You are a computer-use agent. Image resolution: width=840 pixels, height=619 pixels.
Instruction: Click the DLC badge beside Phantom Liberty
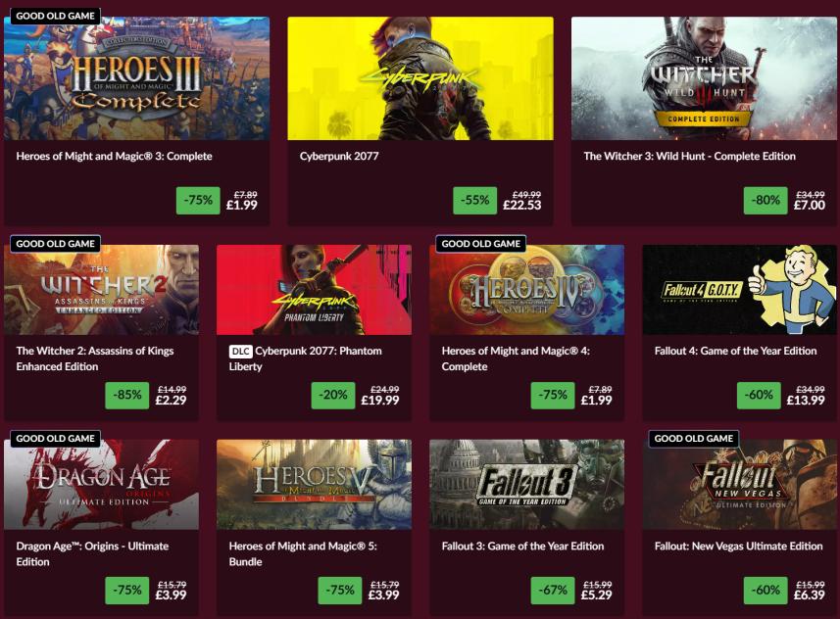240,351
